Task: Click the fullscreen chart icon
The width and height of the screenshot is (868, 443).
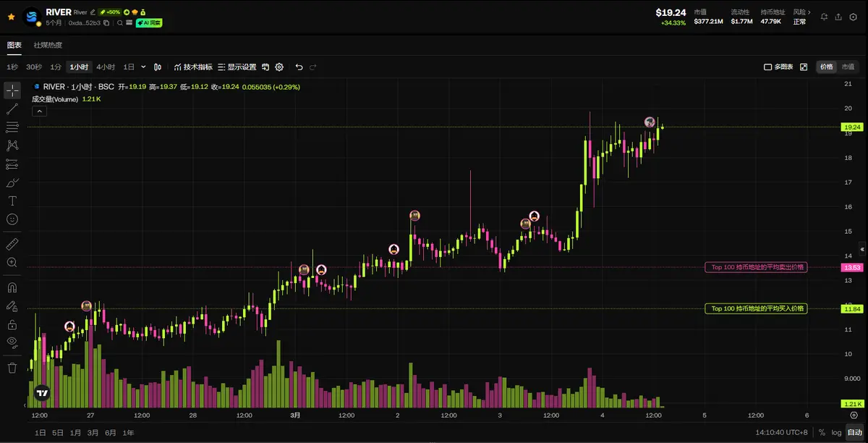Action: 804,67
